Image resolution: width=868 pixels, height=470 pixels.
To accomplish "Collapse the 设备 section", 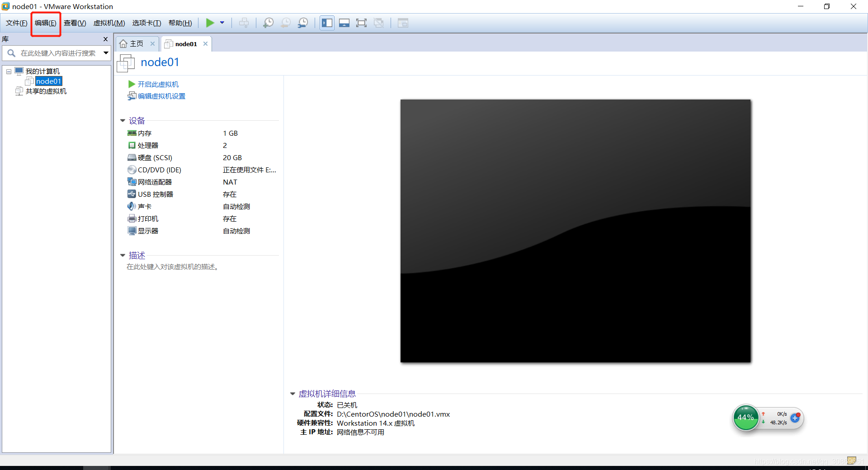I will [123, 121].
